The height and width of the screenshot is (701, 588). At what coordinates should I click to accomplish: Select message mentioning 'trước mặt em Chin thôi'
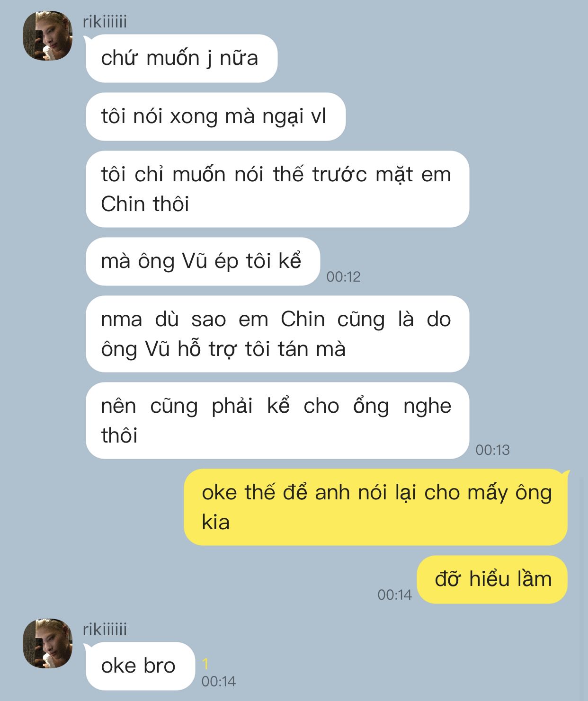(x=277, y=189)
